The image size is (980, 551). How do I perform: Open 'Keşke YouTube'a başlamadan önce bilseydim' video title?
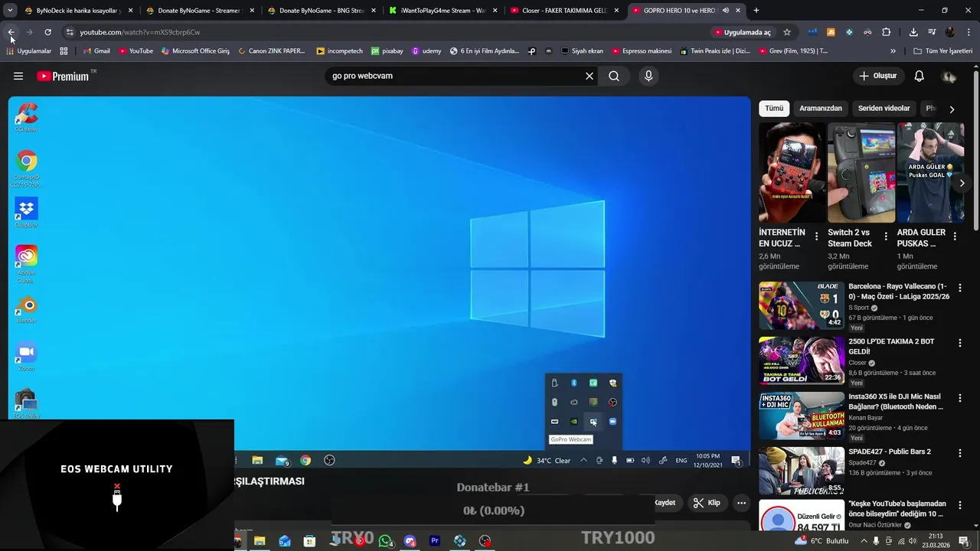tap(897, 509)
